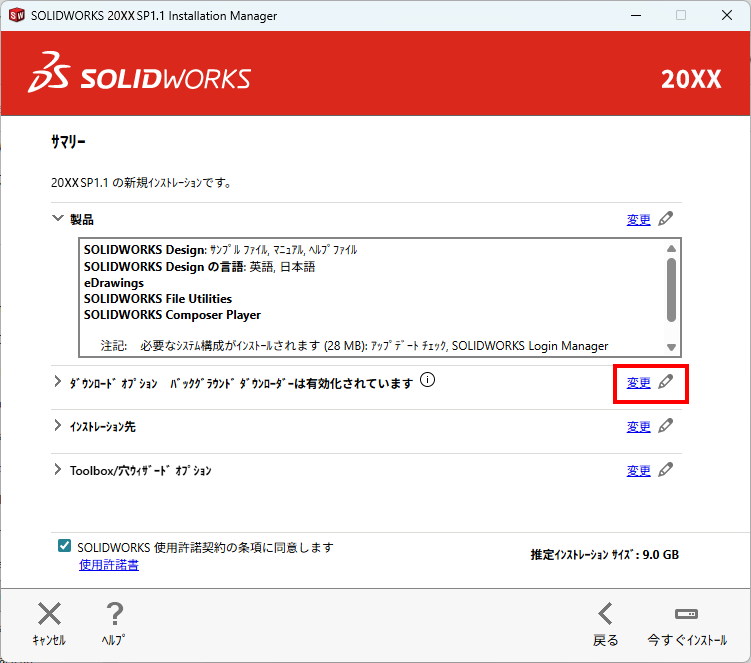Collapse the 製品 section
This screenshot has width=751, height=663.
pos(57,218)
